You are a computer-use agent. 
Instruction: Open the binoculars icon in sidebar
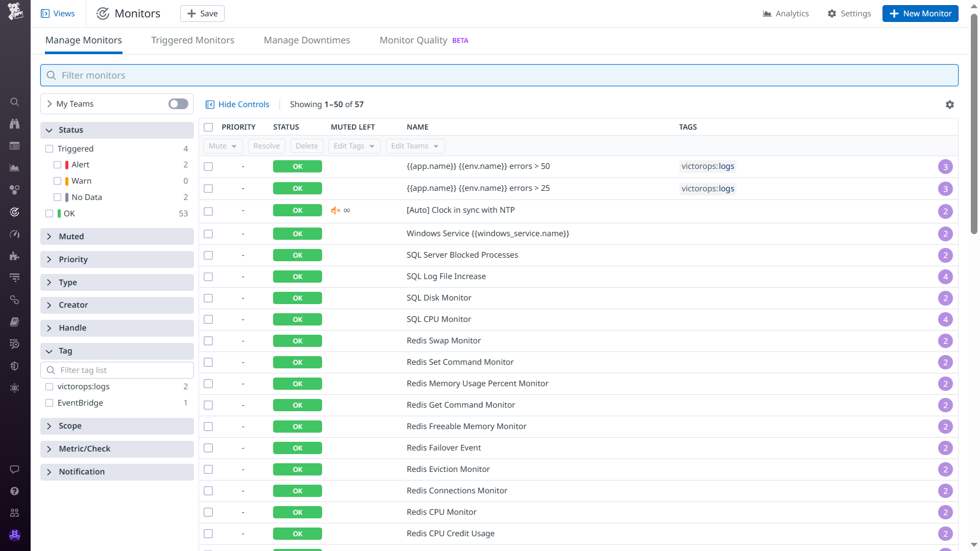click(15, 124)
